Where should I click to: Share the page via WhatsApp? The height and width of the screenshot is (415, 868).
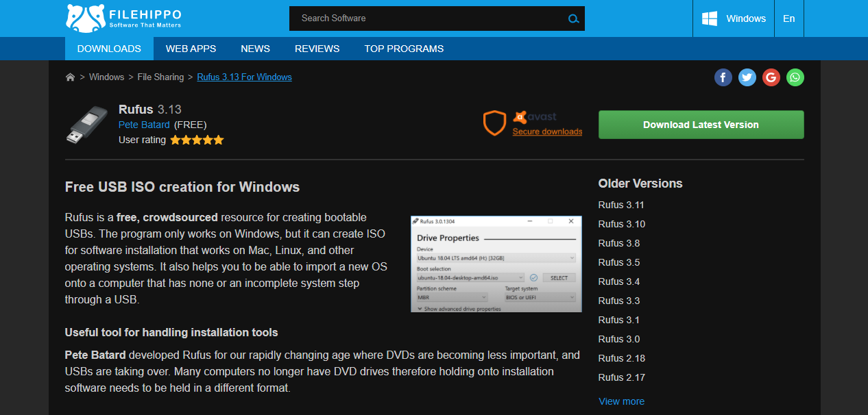click(795, 77)
